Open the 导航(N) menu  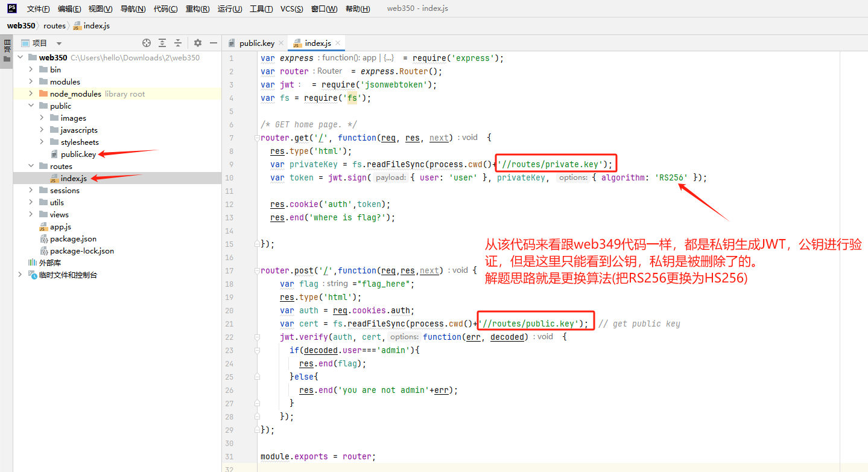(133, 9)
